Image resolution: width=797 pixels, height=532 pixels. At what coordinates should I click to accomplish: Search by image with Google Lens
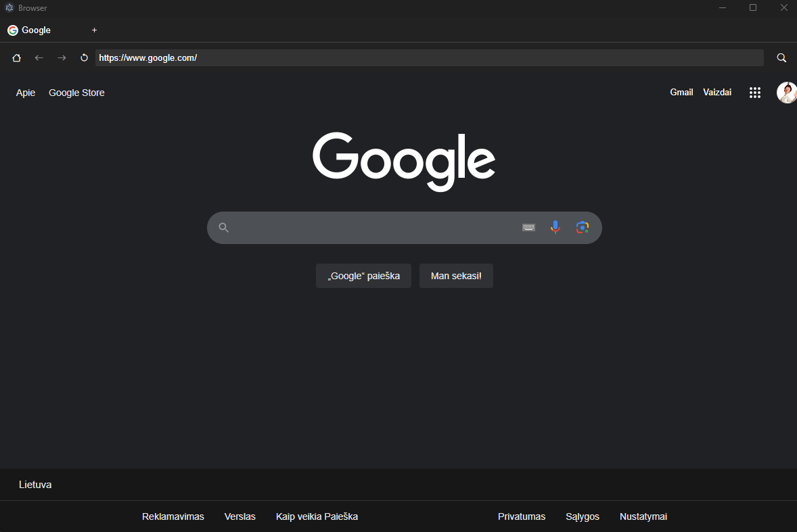(583, 227)
